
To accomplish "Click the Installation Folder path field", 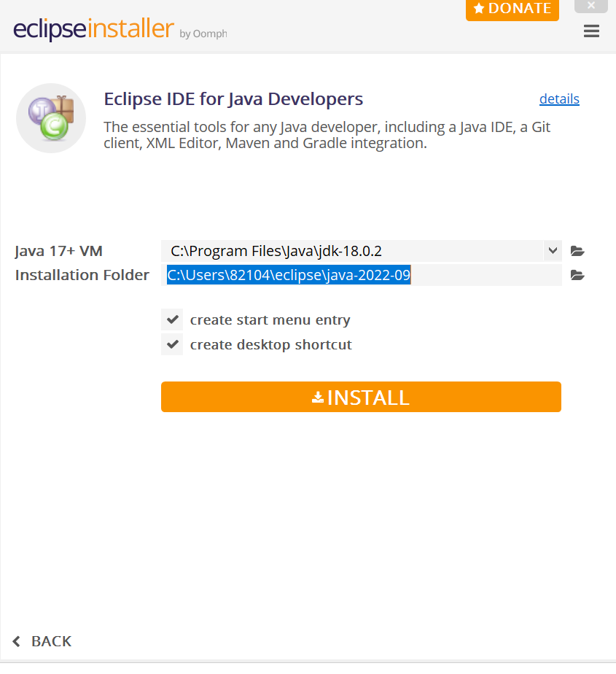I will [x=362, y=275].
